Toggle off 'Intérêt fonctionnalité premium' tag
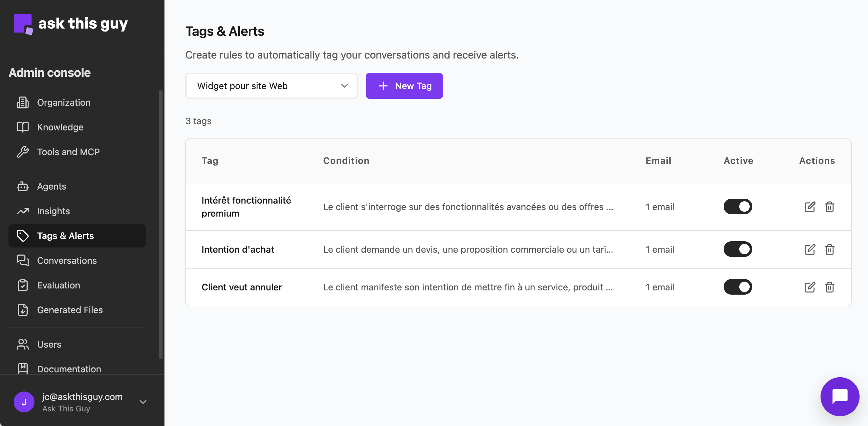This screenshot has height=426, width=868. pyautogui.click(x=738, y=206)
